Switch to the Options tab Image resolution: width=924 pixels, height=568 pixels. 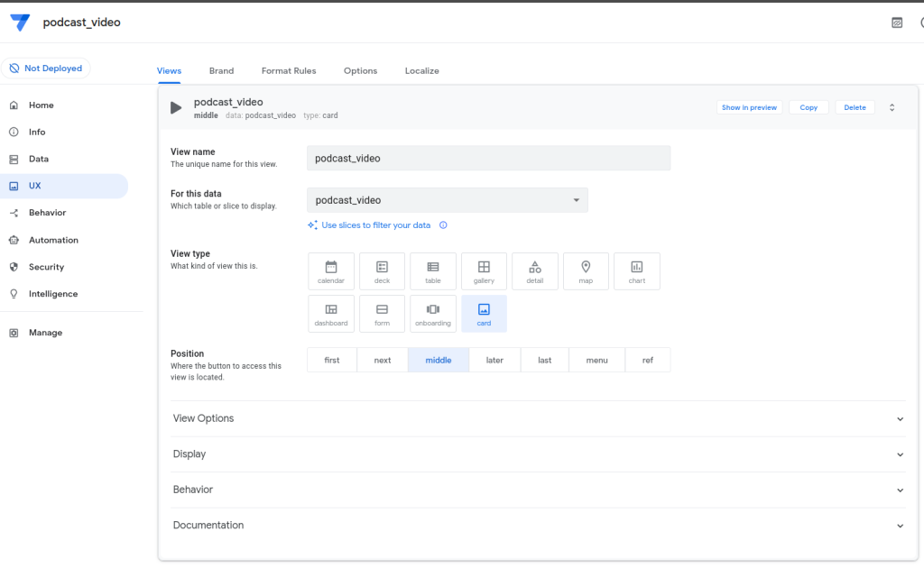coord(361,70)
